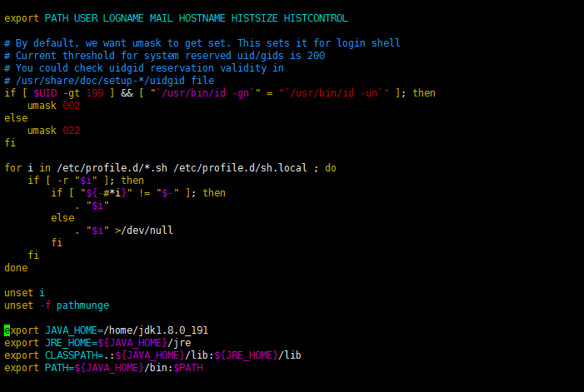Click the 'else' keyword before umask 022
Screen dimensions: 584x392
tap(16, 118)
